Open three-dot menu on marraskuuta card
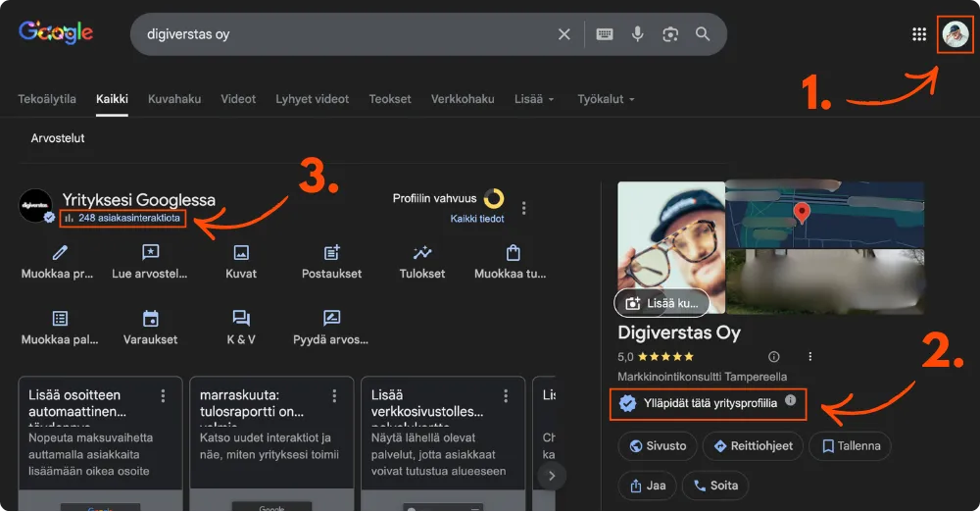This screenshot has width=980, height=512. [x=334, y=395]
